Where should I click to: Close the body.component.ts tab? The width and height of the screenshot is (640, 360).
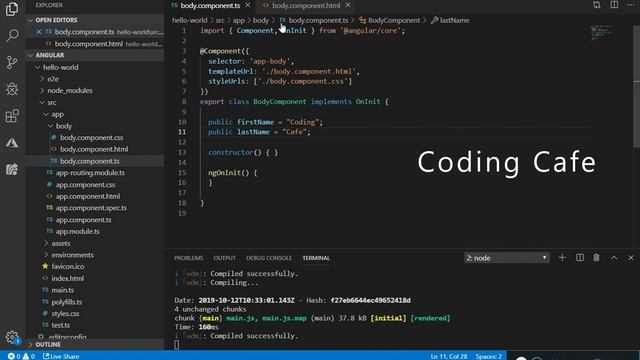248,5
